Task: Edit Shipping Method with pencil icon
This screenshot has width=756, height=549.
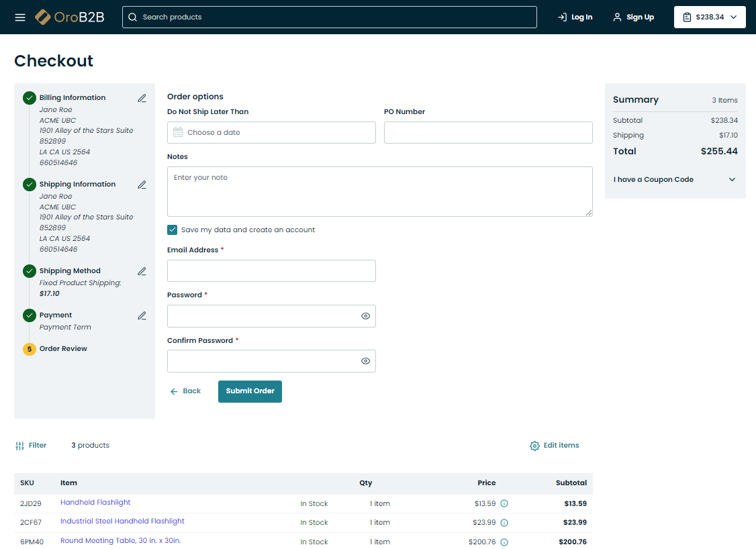Action: (142, 271)
